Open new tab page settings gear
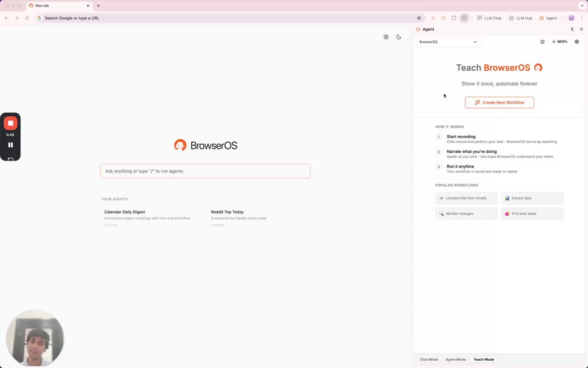 [x=386, y=37]
